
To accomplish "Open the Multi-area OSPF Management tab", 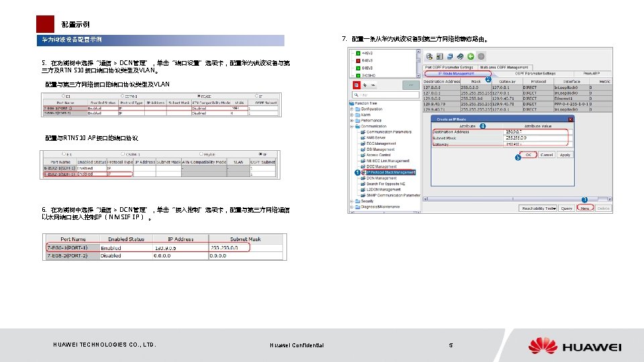I will pyautogui.click(x=504, y=67).
